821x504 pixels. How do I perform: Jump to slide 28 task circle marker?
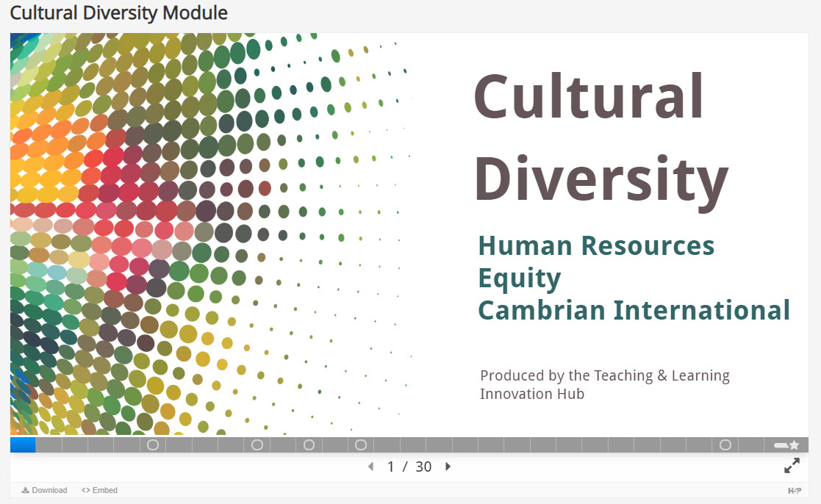pyautogui.click(x=725, y=445)
